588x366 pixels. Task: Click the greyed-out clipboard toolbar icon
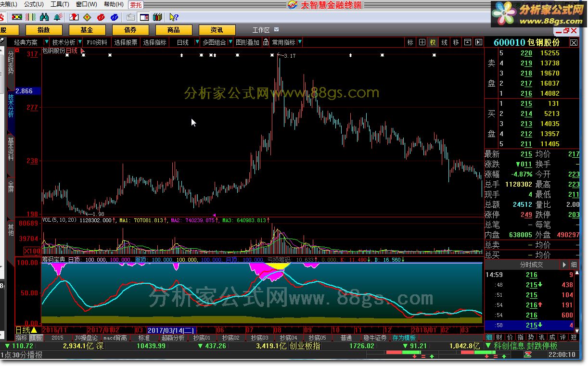coord(130,17)
